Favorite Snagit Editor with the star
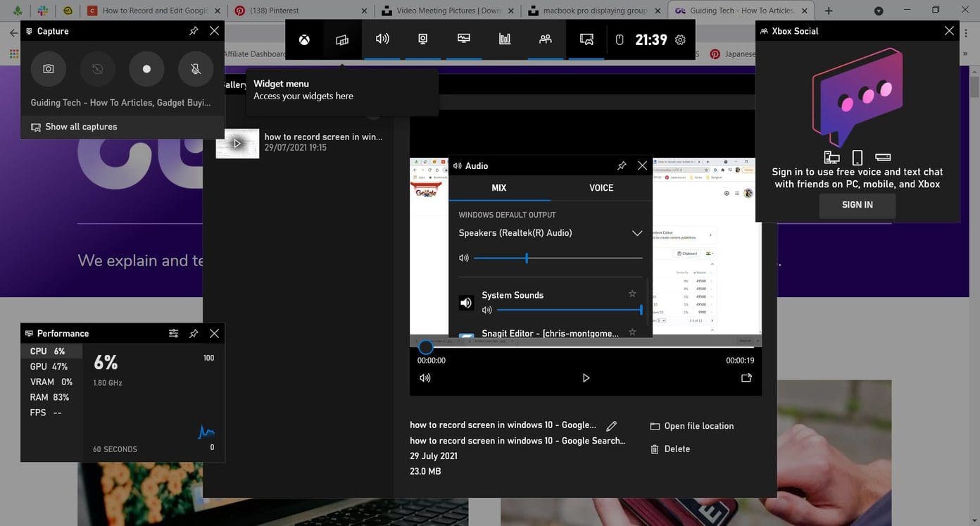 [632, 332]
